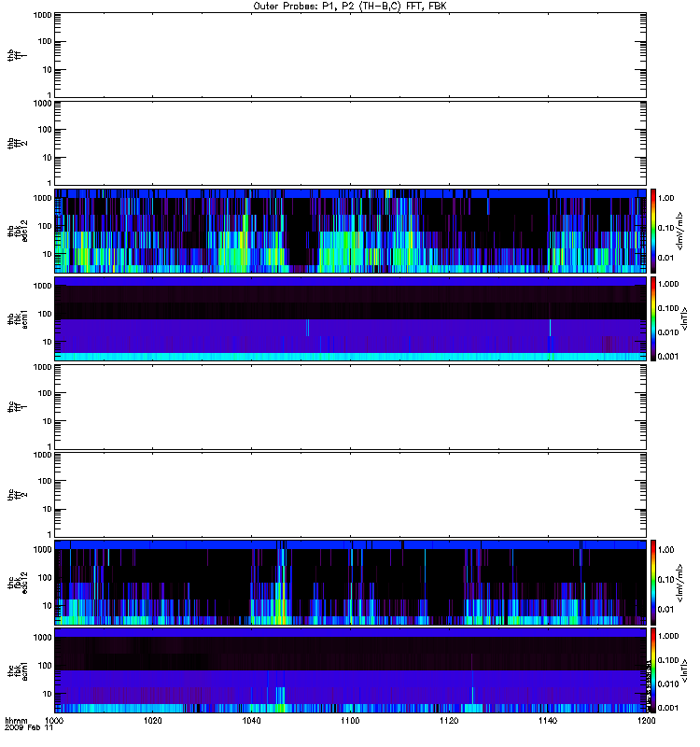
Task: Click the thc fbk scm1 color bar
Action: [x=653, y=670]
